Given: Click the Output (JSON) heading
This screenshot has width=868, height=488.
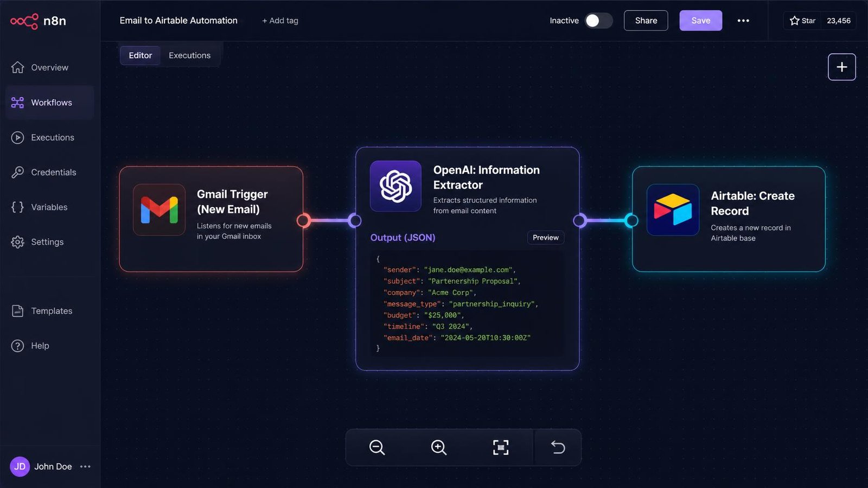Looking at the screenshot, I should tap(403, 238).
